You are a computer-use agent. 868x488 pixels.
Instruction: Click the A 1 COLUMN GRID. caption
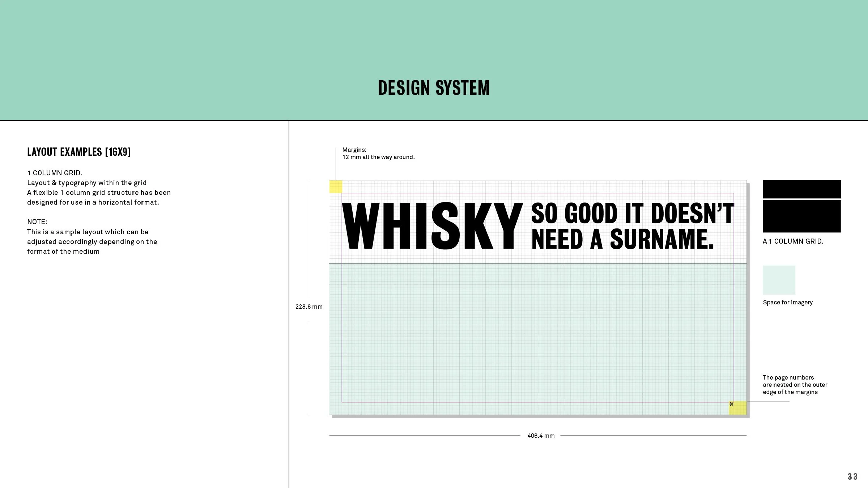click(793, 241)
